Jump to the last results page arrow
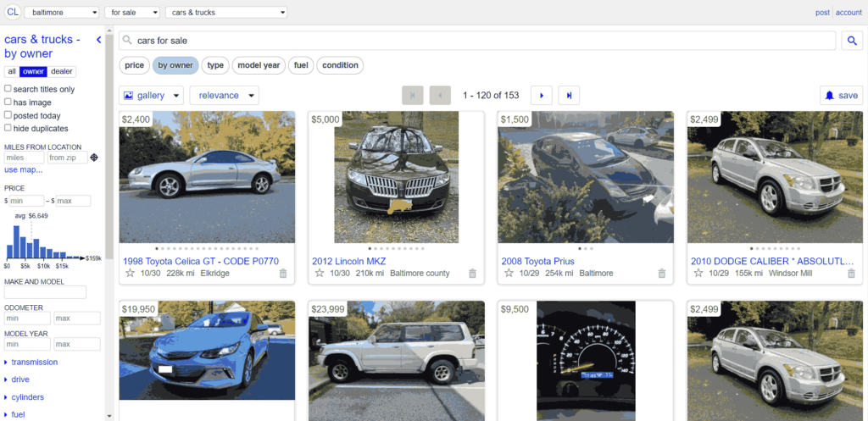Image resolution: width=868 pixels, height=421 pixels. (569, 95)
